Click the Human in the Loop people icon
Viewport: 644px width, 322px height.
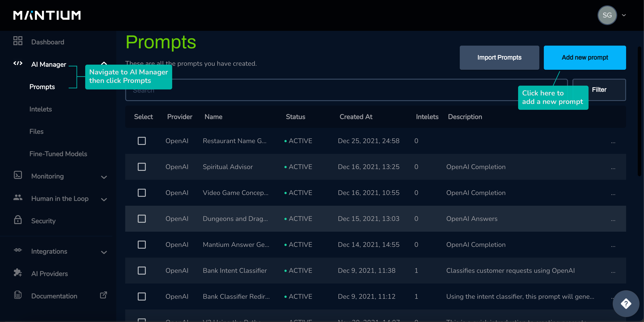pyautogui.click(x=18, y=198)
